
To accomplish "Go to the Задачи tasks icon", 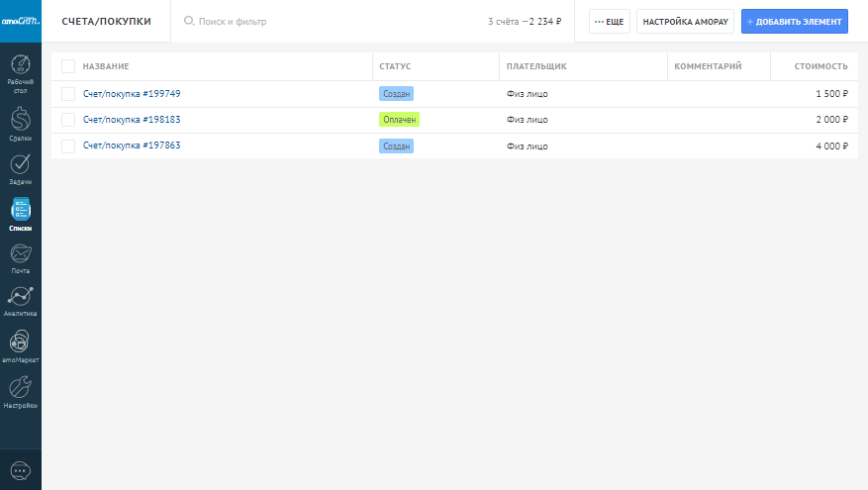I will point(20,164).
